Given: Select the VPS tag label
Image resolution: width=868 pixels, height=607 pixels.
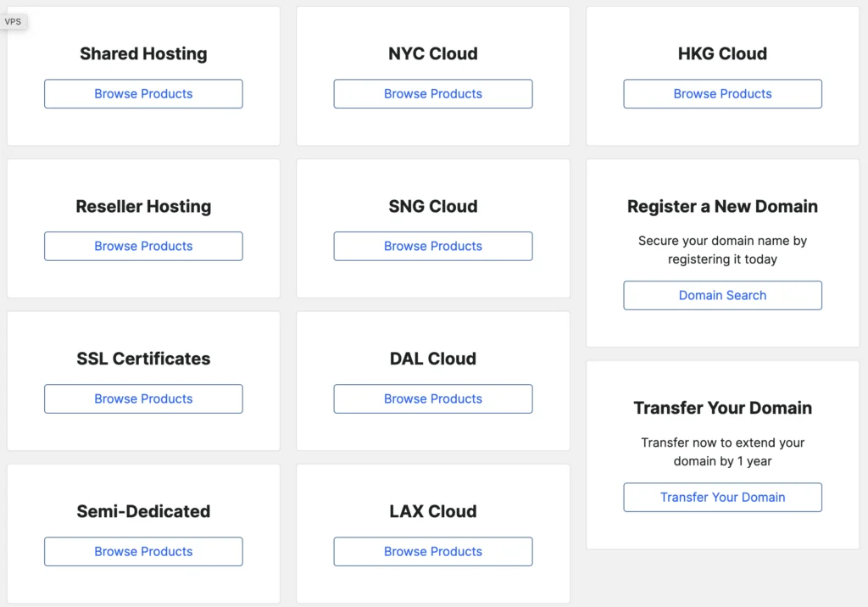Looking at the screenshot, I should [x=13, y=21].
